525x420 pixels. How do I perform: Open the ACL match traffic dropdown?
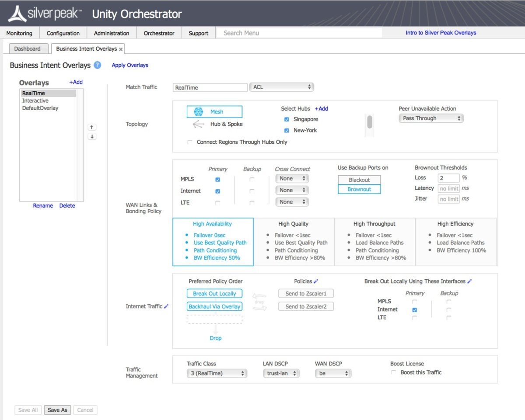tap(282, 87)
